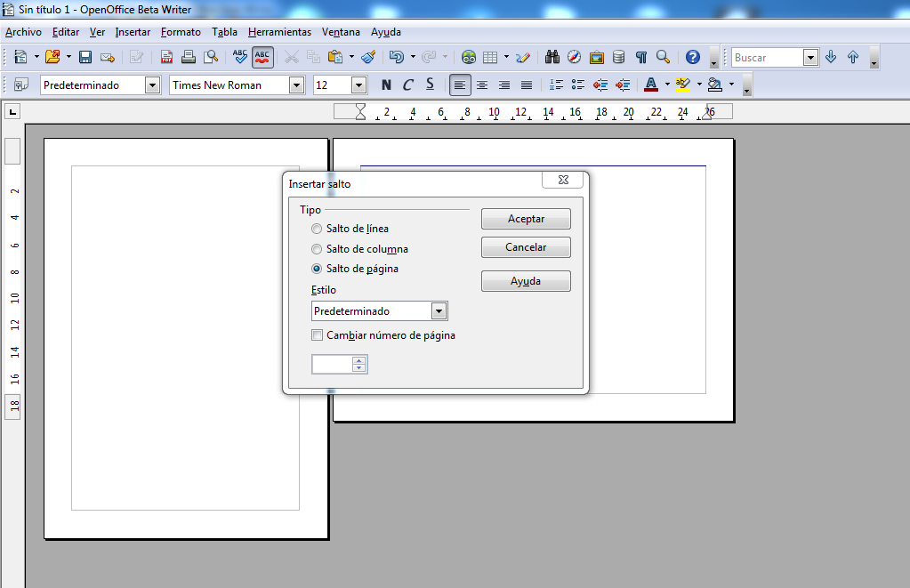Open the Tabla menu

pyautogui.click(x=224, y=32)
